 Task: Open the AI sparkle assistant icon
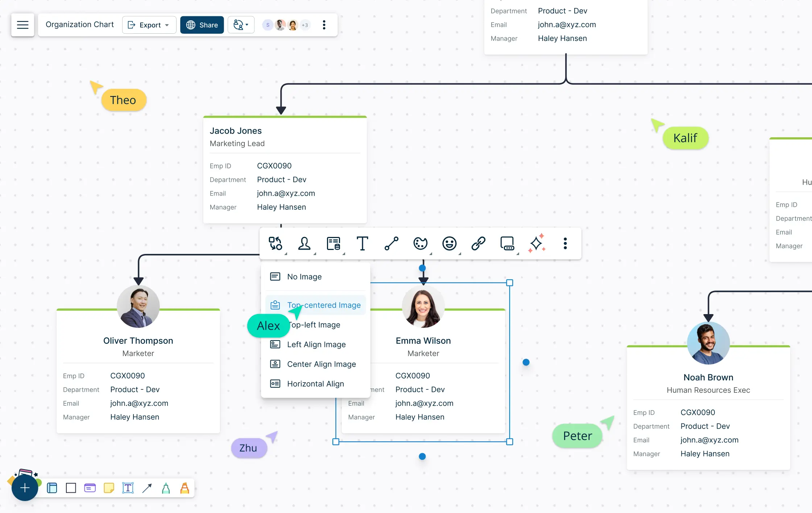click(536, 243)
